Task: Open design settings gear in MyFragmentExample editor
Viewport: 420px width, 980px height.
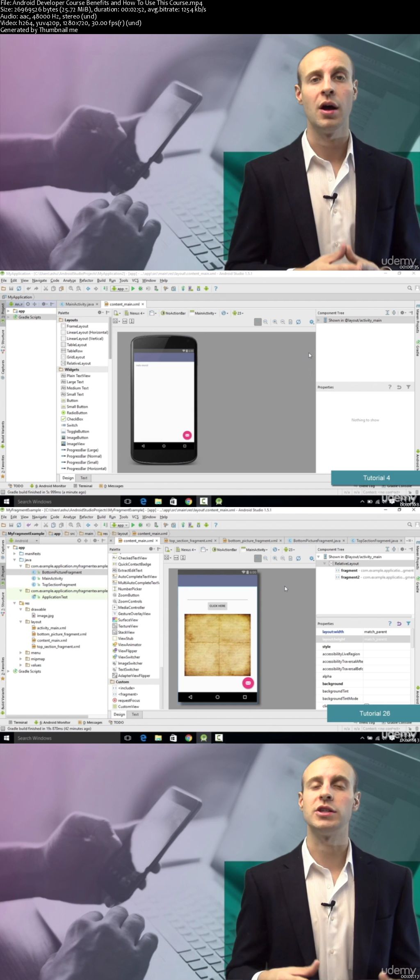Action: pos(312,558)
